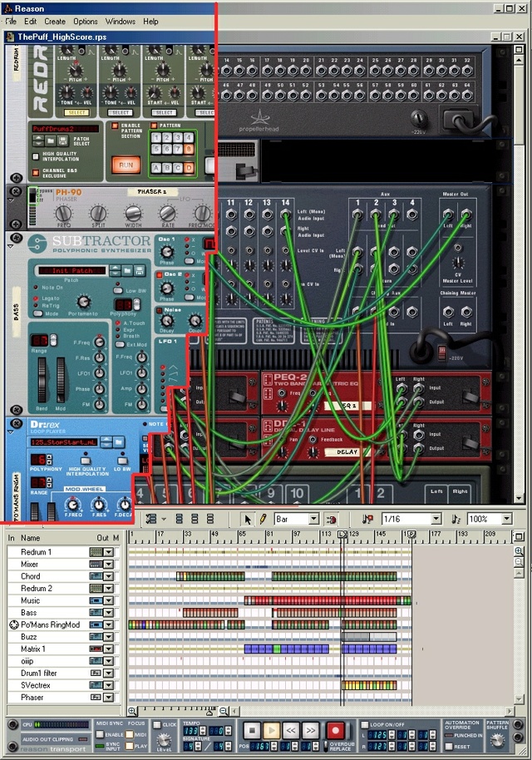Enable MIDI Sync in the transport
This screenshot has width=532, height=760.
tap(100, 735)
